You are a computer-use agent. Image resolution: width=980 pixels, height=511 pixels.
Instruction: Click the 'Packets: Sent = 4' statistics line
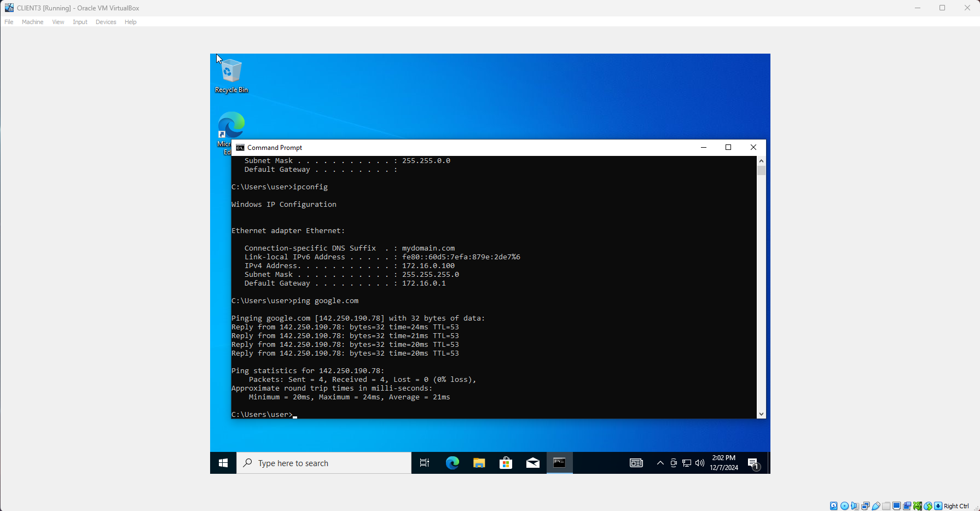363,380
